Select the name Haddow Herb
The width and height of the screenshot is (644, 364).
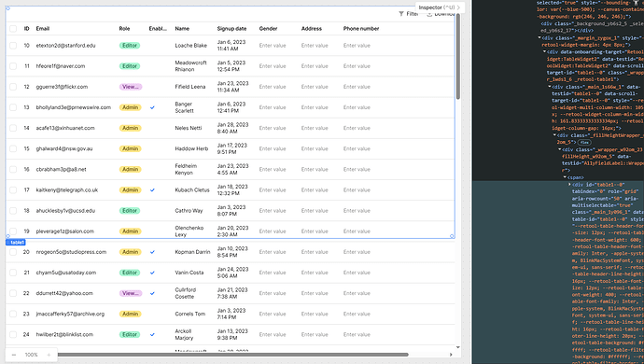[x=191, y=148]
